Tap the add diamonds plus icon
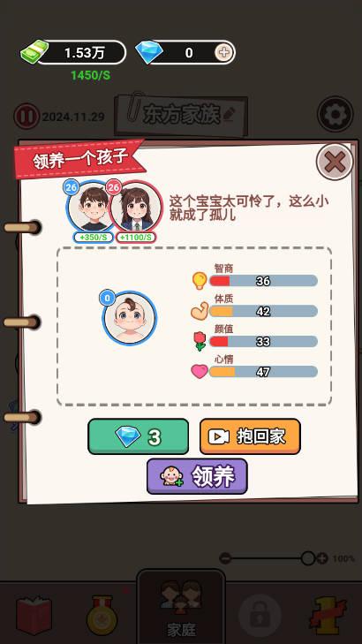 [x=224, y=52]
